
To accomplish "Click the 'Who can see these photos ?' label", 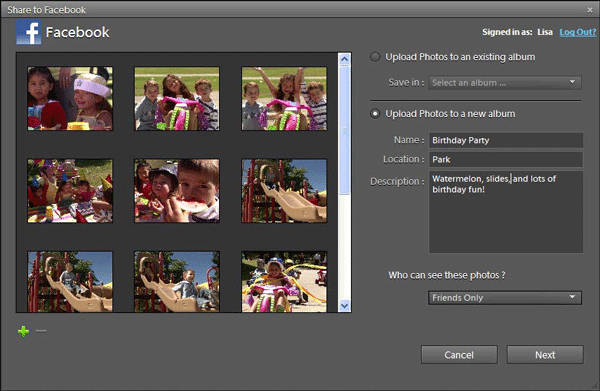I will click(447, 275).
